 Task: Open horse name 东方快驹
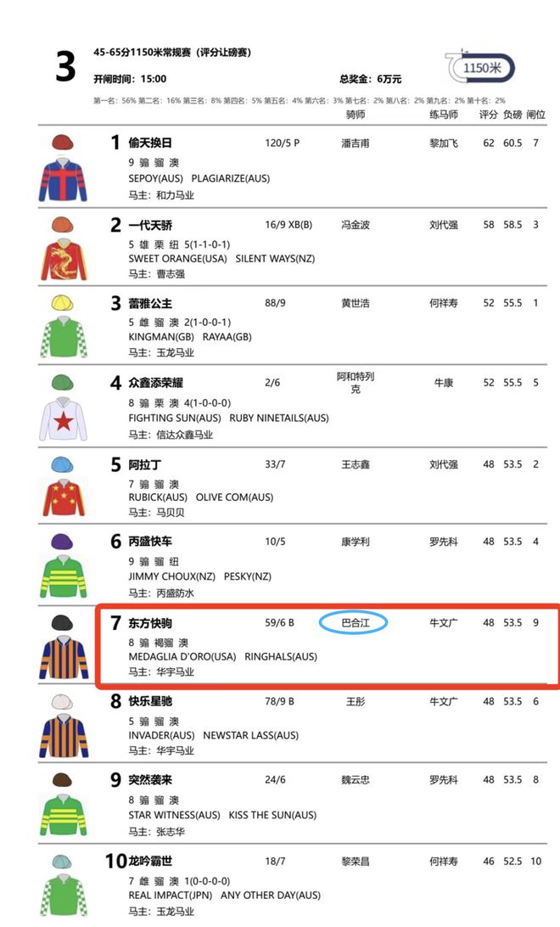pyautogui.click(x=150, y=623)
